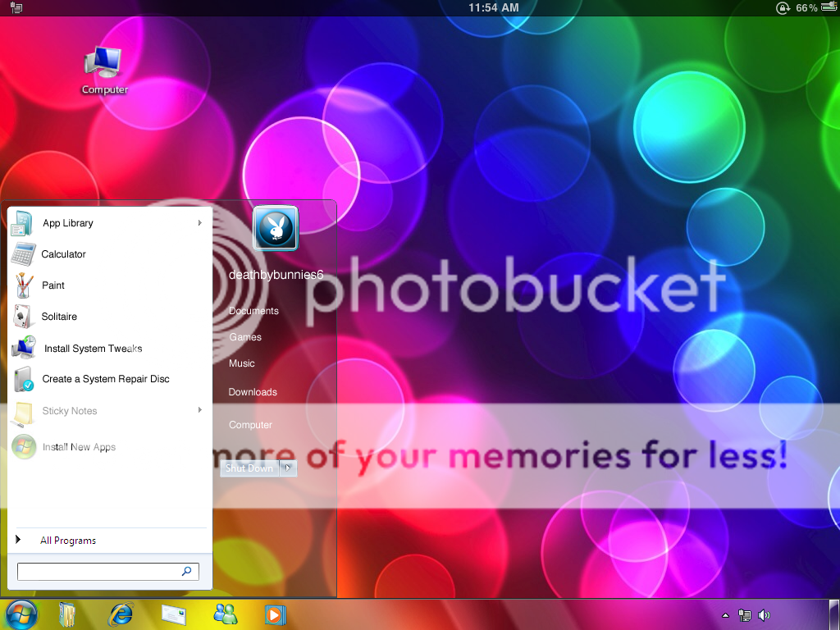Screen dimensions: 840x630
Task: Launch the media player taskbar icon
Action: click(x=276, y=614)
